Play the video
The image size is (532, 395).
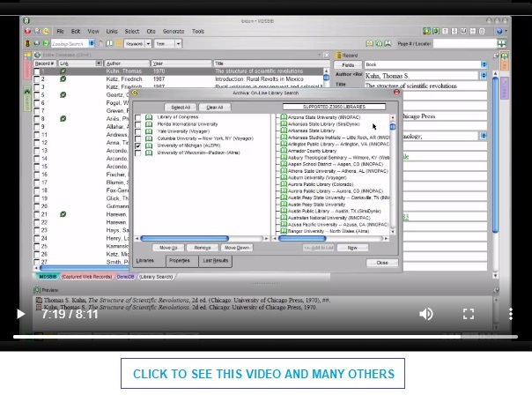[x=20, y=314]
